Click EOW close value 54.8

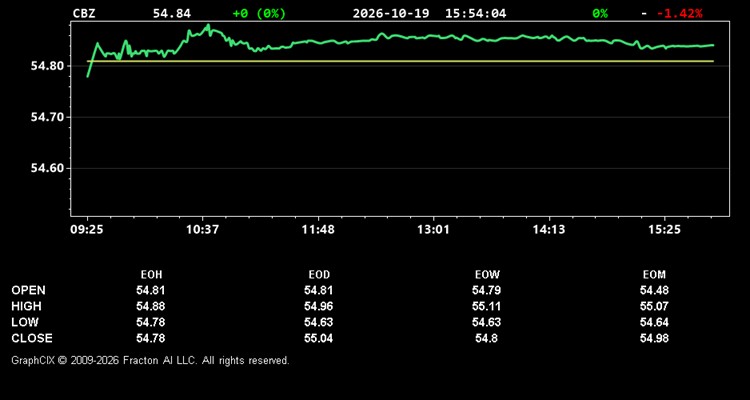[x=486, y=338]
